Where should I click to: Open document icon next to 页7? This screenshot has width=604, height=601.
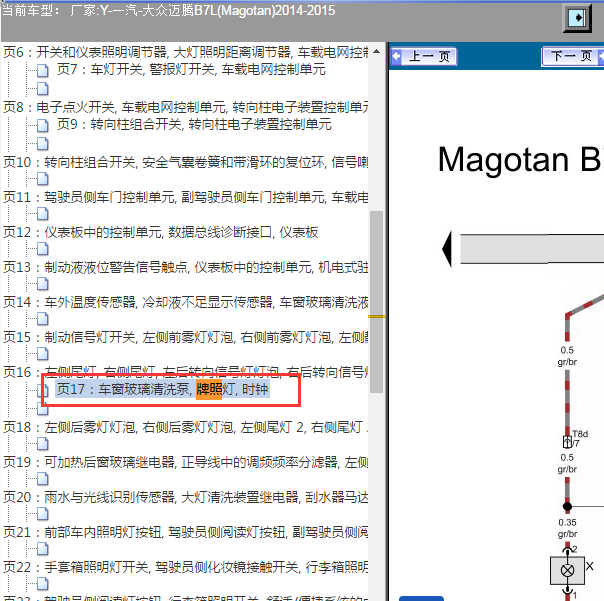point(43,71)
